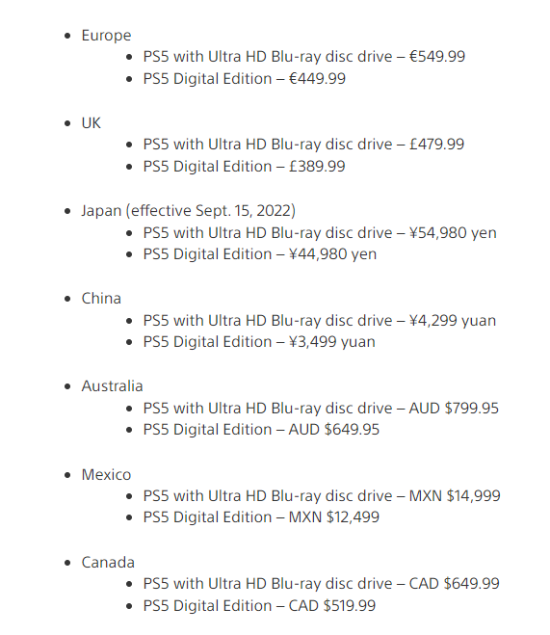Click the Mexico region heading

pos(106,475)
